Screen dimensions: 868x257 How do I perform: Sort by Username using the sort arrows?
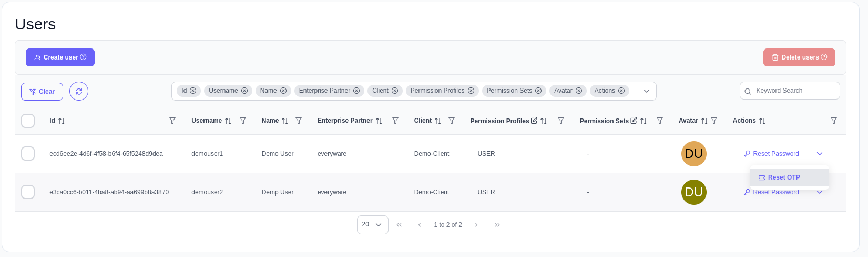pos(228,121)
